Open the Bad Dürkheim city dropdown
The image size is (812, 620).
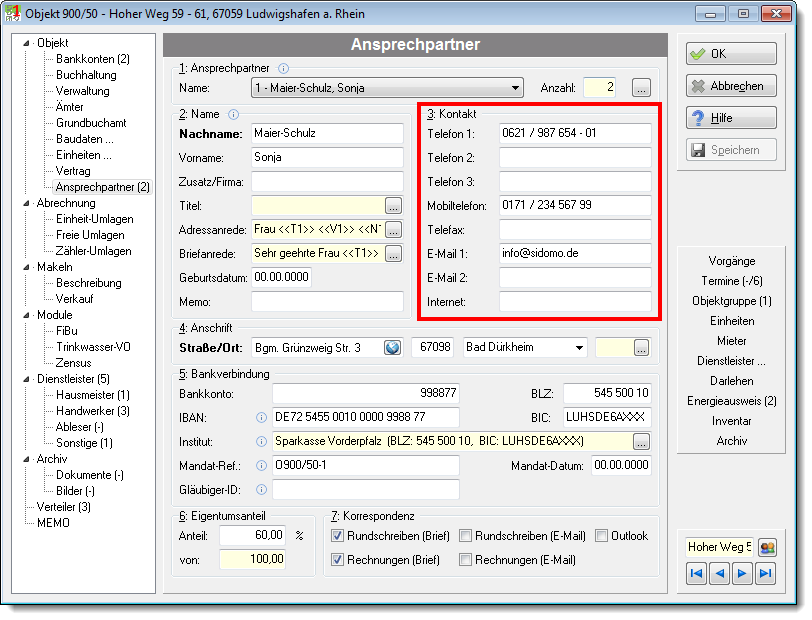point(579,348)
